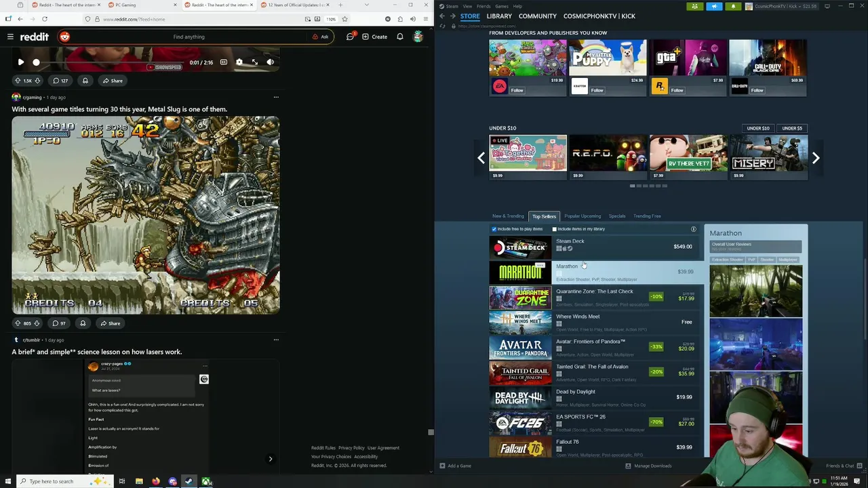Open Steam friends activity green icon
The height and width of the screenshot is (488, 868).
(x=694, y=6)
